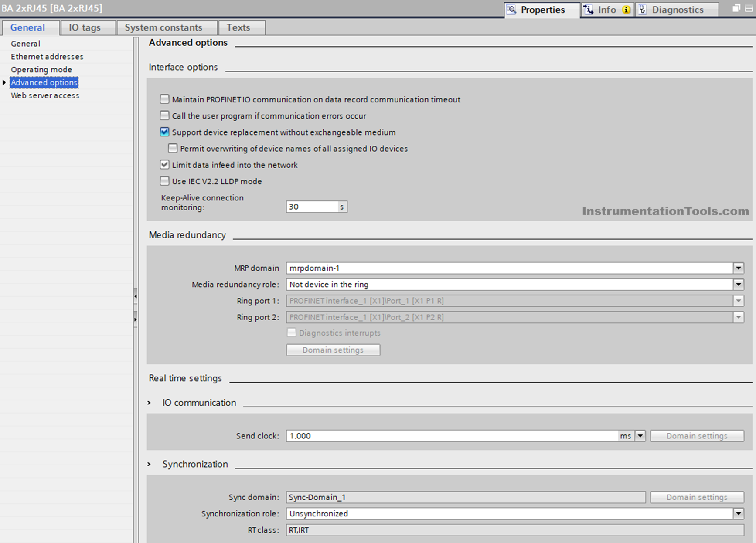This screenshot has width=756, height=543.
Task: Open the MRP domain dropdown
Action: pyautogui.click(x=738, y=268)
